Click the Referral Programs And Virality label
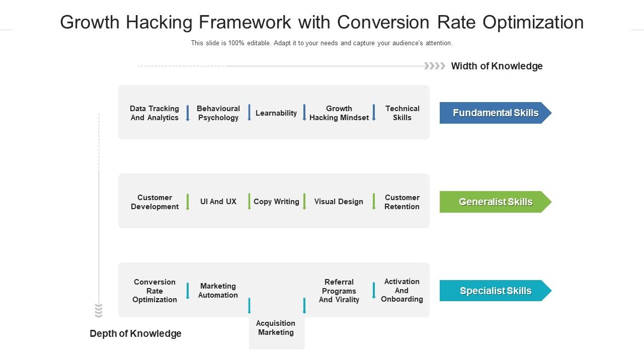Screen dimensions: 644x362 point(339,291)
